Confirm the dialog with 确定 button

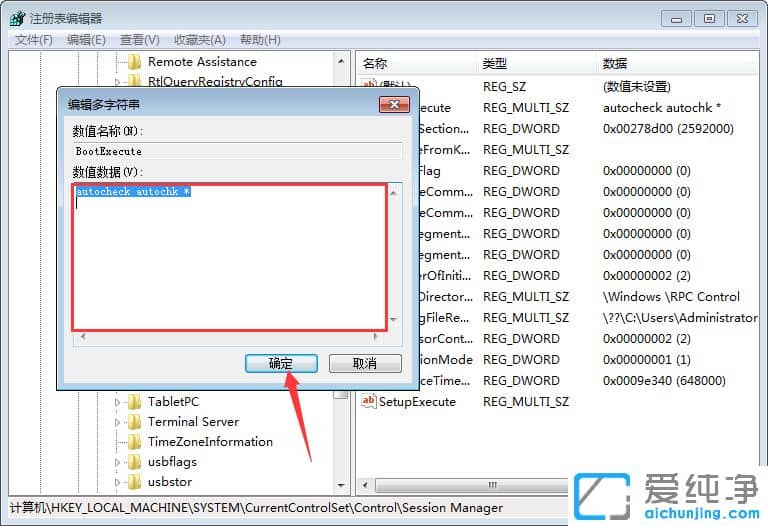coord(281,363)
